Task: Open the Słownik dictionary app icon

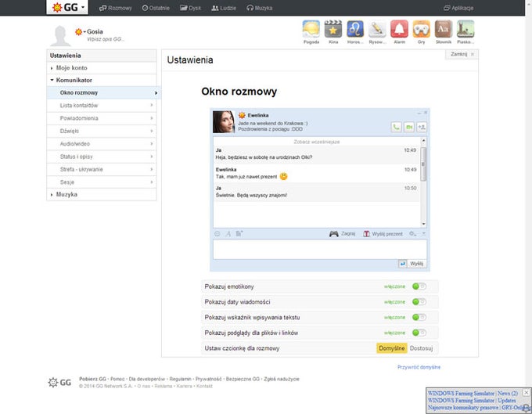Action: pos(444,29)
